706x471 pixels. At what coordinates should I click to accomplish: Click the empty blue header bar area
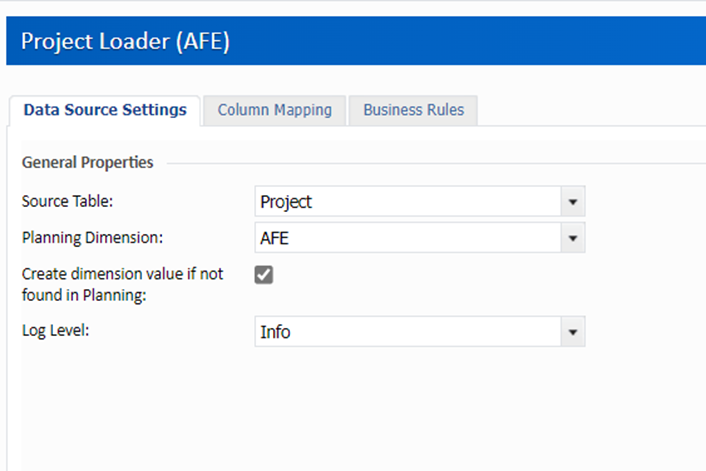point(500,41)
